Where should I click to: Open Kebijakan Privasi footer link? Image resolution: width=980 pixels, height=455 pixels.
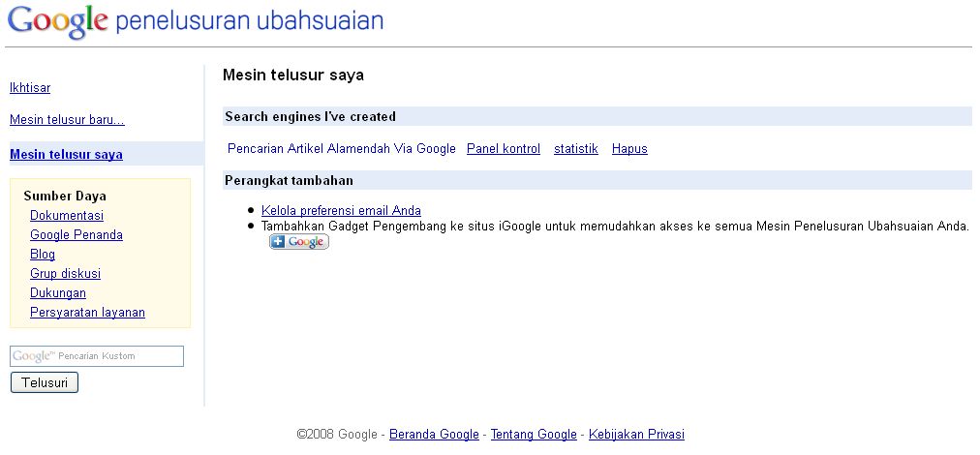(x=636, y=434)
